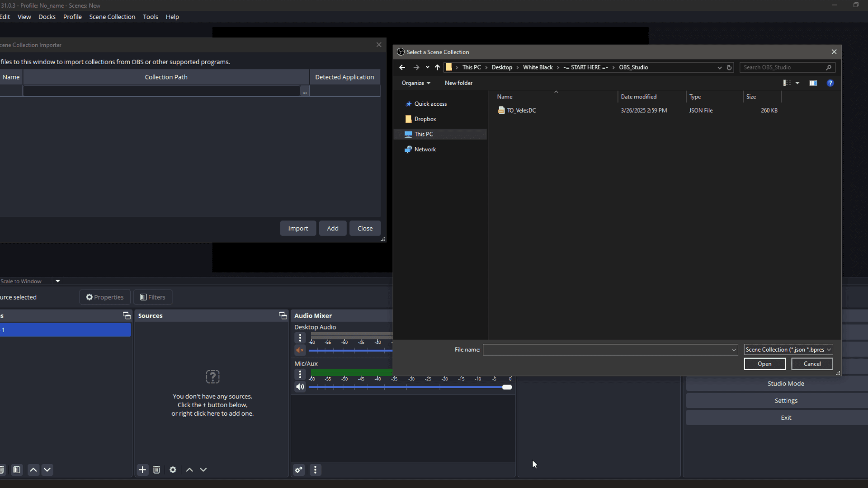Go forward in the file dialog
Viewport: 868px width, 488px height.
coord(416,67)
